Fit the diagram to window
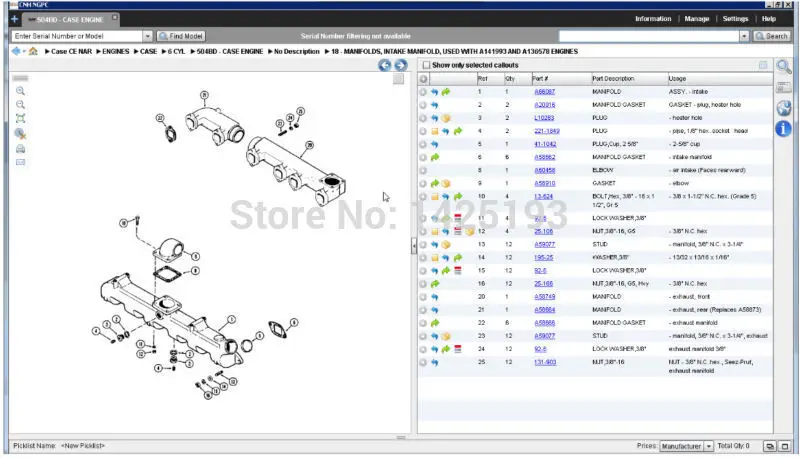This screenshot has width=800, height=459. pyautogui.click(x=20, y=118)
